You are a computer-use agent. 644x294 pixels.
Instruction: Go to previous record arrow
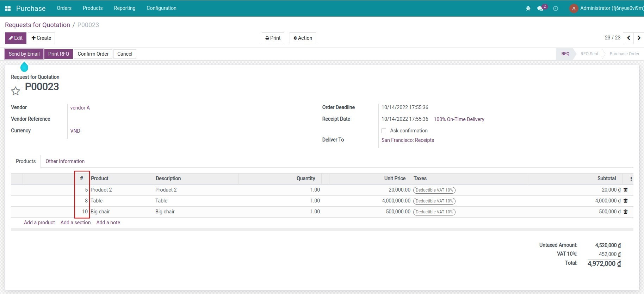click(x=628, y=38)
